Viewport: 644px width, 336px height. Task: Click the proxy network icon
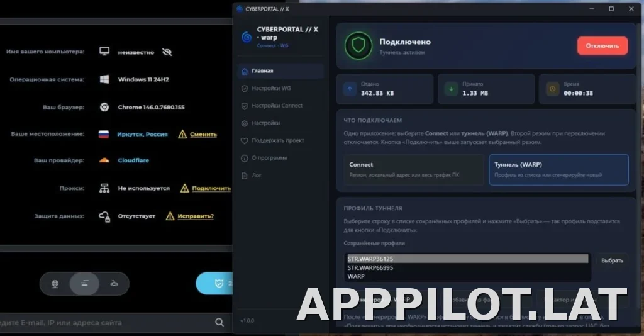point(104,188)
